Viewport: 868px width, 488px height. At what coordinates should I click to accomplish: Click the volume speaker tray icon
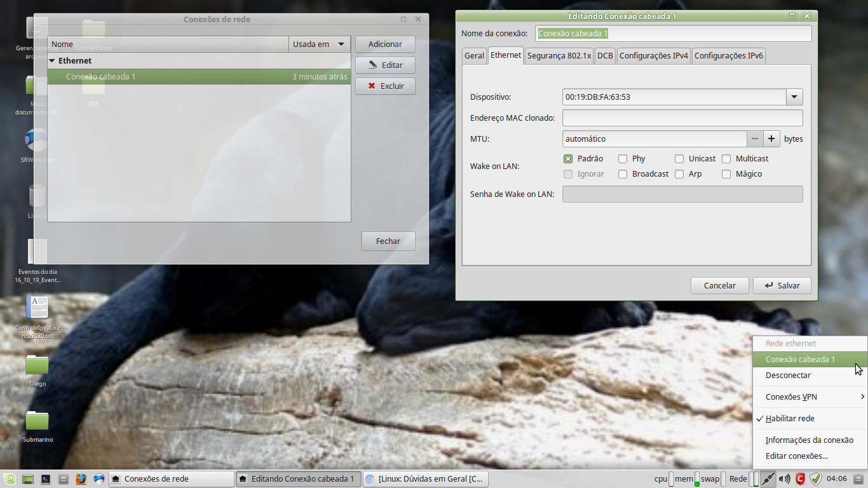pos(785,479)
